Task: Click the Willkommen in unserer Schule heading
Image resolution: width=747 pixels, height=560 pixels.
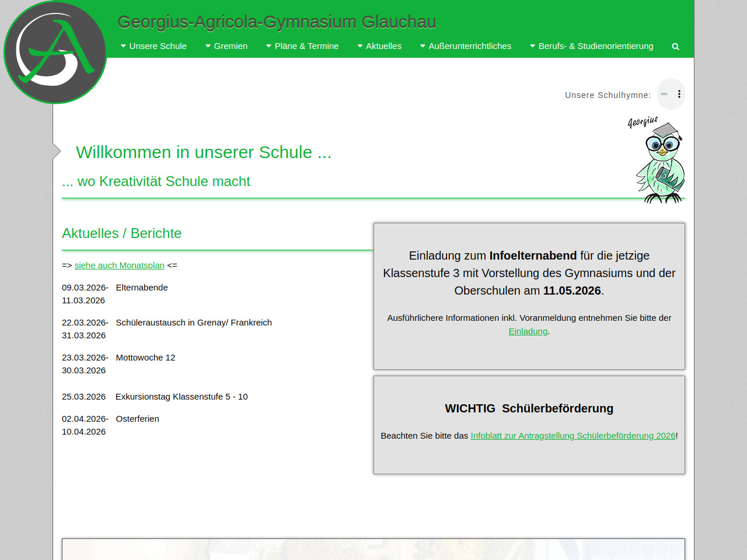Action: (x=204, y=152)
